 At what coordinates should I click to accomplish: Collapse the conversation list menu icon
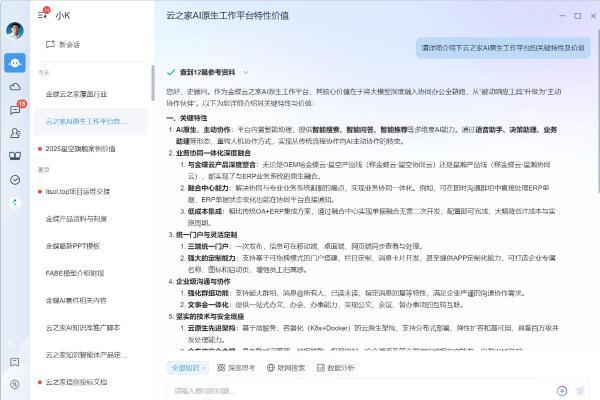pyautogui.click(x=42, y=16)
